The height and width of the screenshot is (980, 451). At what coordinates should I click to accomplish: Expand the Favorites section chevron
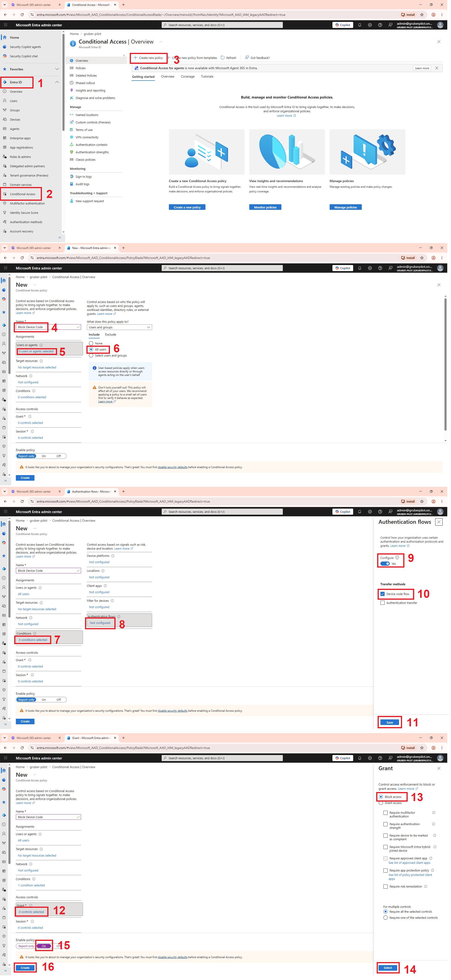(x=57, y=69)
